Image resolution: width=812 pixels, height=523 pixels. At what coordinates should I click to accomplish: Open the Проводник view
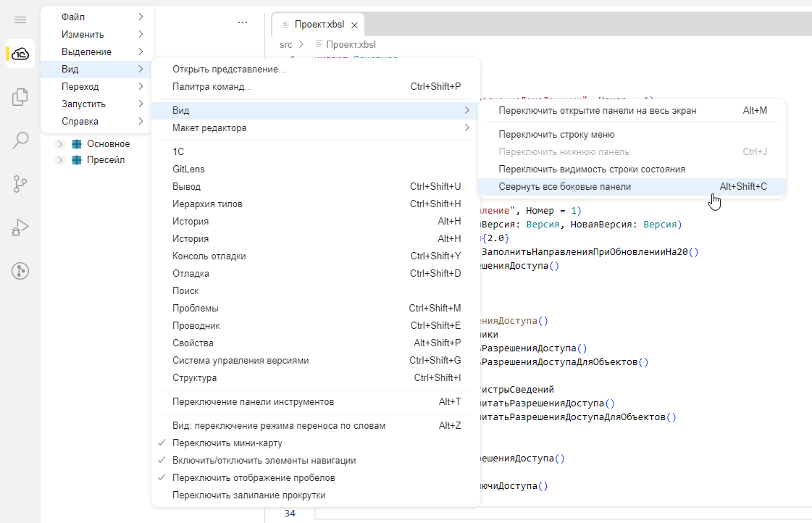click(x=316, y=326)
